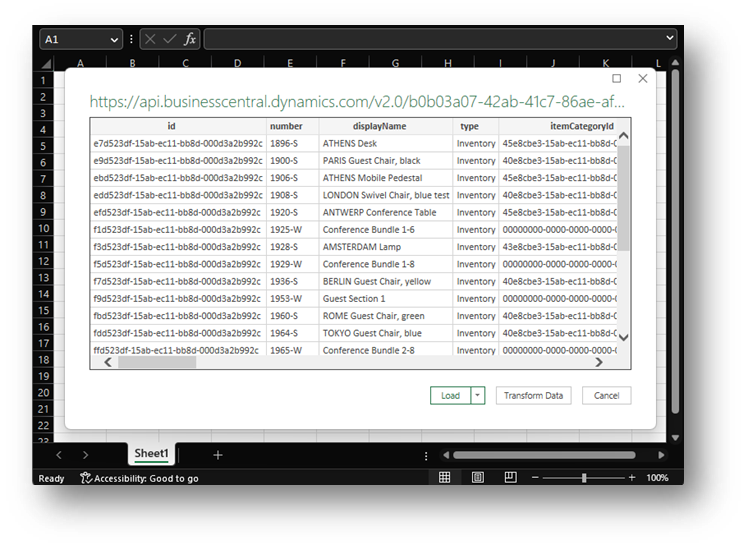Click the 1896-S number cell
This screenshot has height=546, width=747.
[x=293, y=143]
